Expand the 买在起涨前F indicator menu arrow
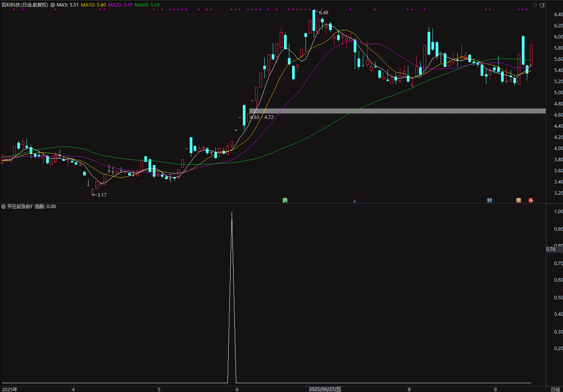563x392 pixels. (x=3, y=207)
